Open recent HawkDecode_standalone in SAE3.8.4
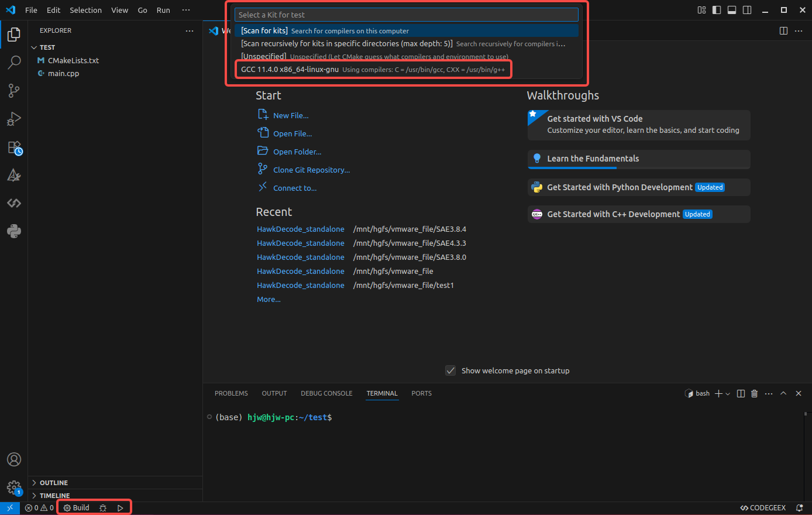812x515 pixels. (x=301, y=229)
